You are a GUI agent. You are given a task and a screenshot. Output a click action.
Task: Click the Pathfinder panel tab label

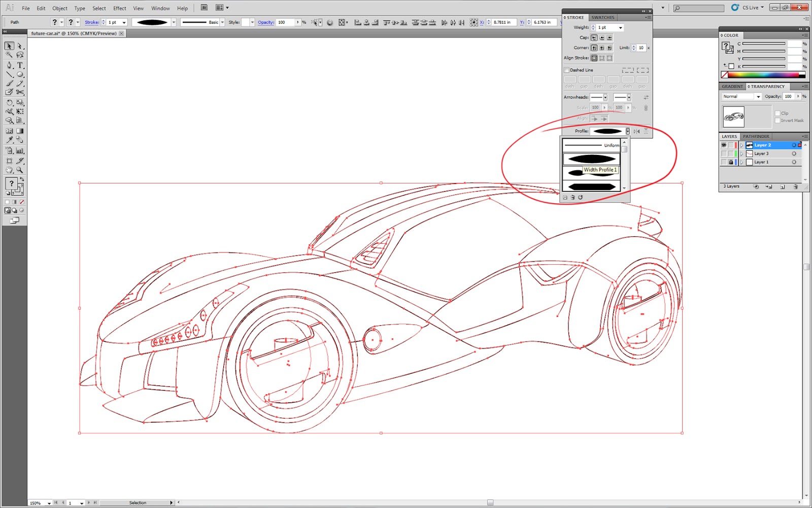[x=756, y=136]
